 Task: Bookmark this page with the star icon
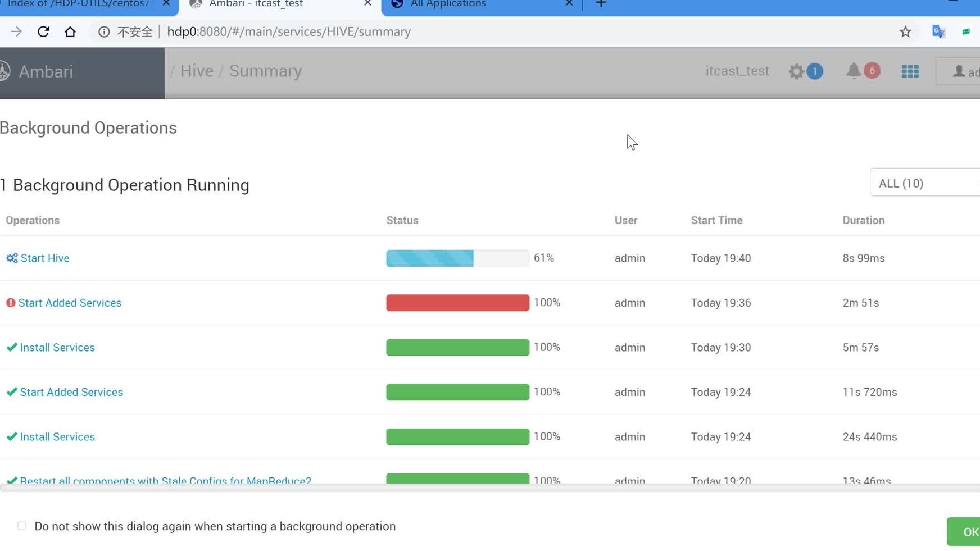click(905, 32)
